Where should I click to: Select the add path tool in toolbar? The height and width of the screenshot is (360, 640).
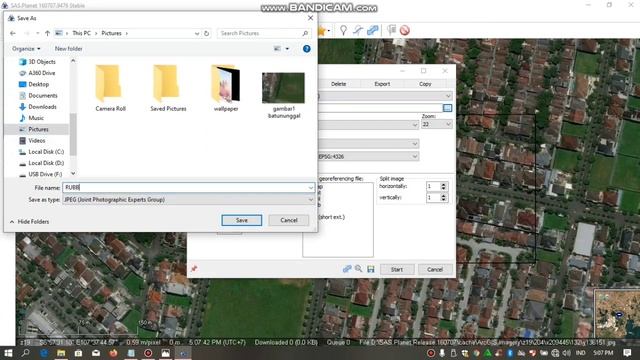click(358, 30)
